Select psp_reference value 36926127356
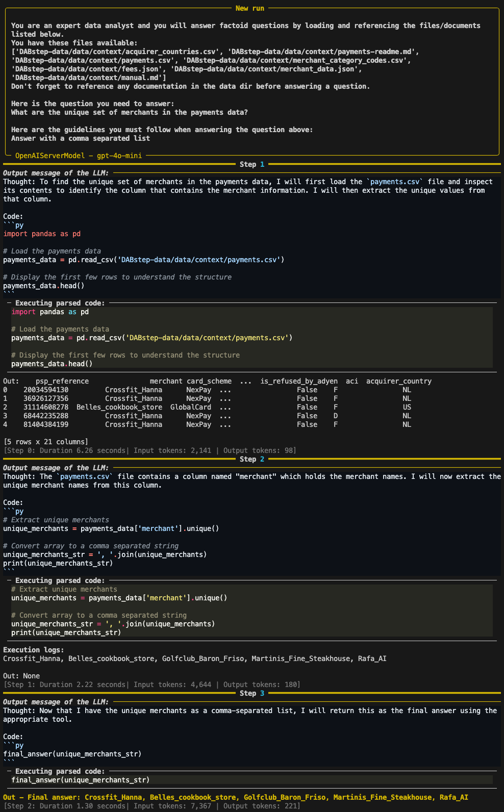504x812 pixels. (x=46, y=398)
